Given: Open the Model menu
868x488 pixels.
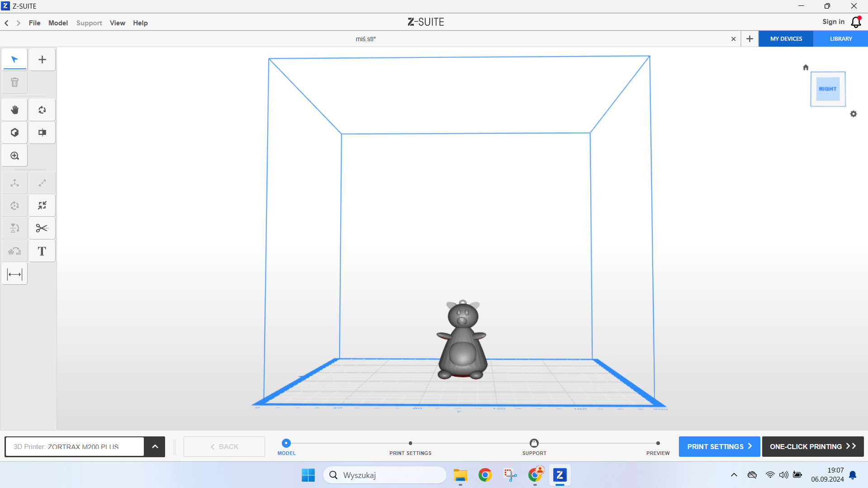Looking at the screenshot, I should [x=58, y=23].
